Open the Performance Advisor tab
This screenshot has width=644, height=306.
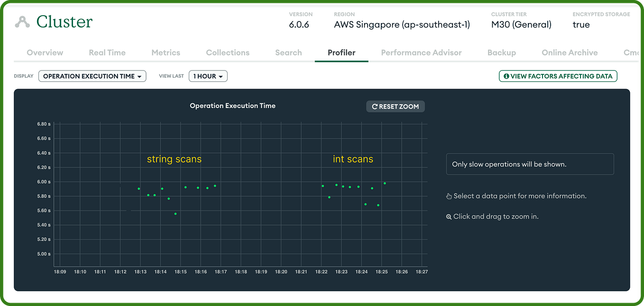(421, 53)
